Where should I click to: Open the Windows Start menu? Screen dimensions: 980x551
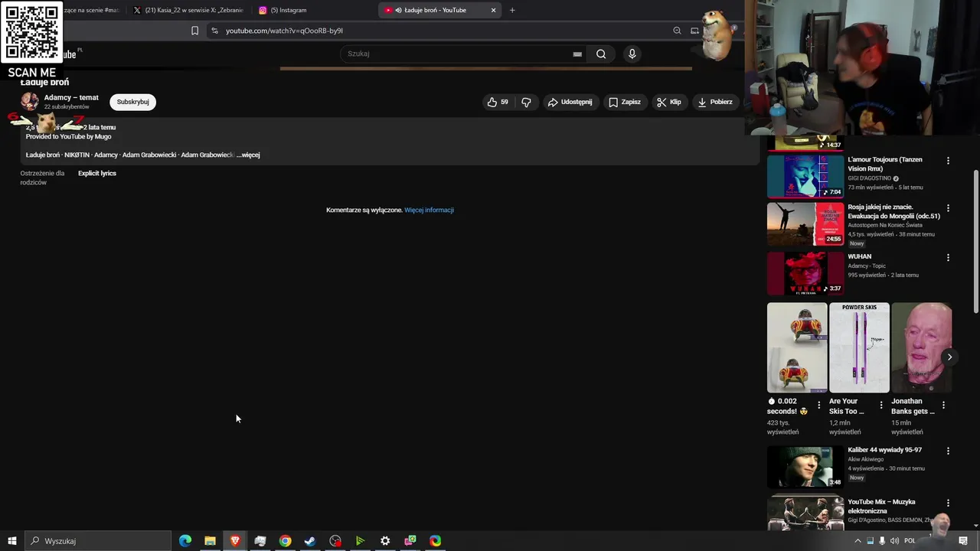point(12,541)
